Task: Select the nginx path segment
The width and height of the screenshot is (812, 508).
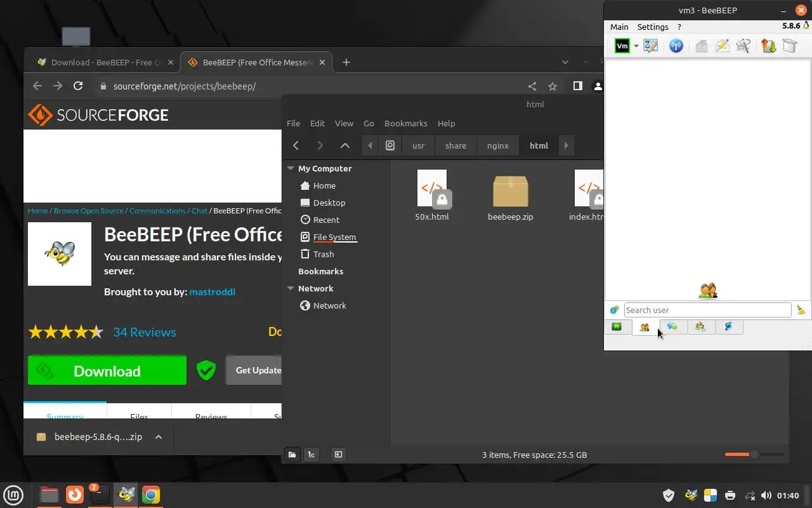Action: click(x=498, y=145)
